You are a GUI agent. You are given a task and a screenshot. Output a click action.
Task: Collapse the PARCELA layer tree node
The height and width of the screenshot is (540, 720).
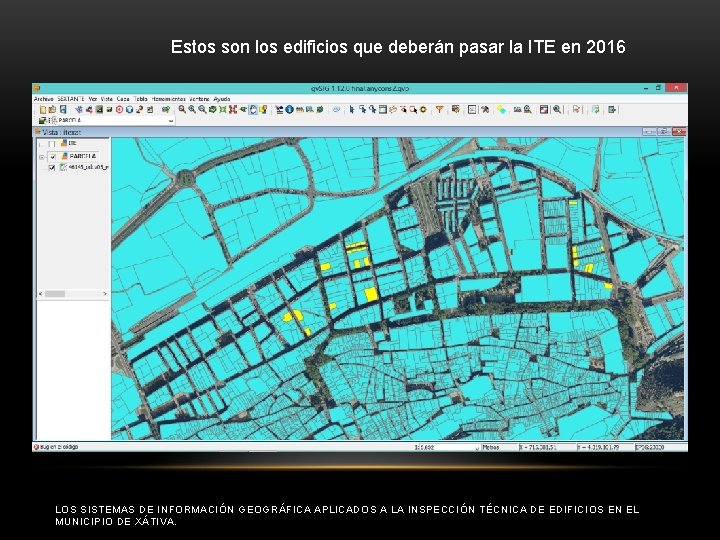tap(42, 157)
